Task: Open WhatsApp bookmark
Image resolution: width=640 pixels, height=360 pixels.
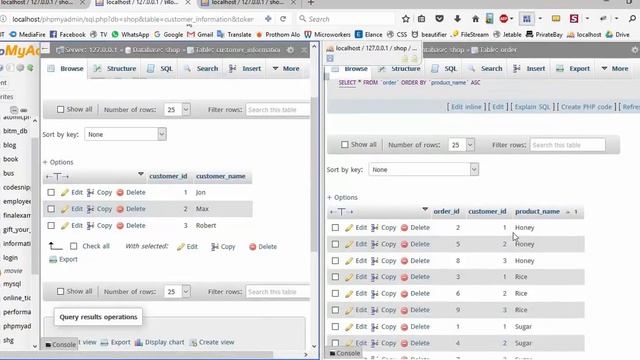Action: 130,35
